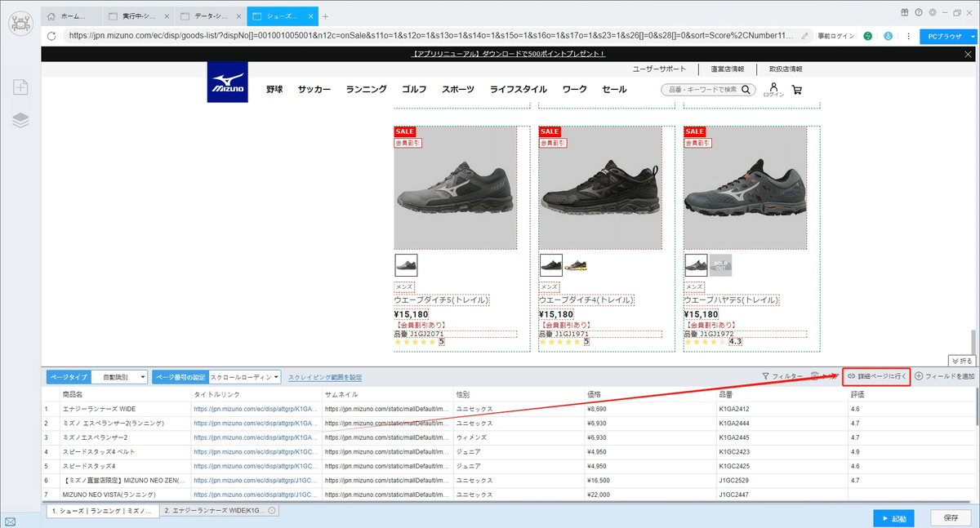Screen dimensions: 980x528
Task: Open the mail envelope icon at bottom left
Action: pyautogui.click(x=11, y=520)
